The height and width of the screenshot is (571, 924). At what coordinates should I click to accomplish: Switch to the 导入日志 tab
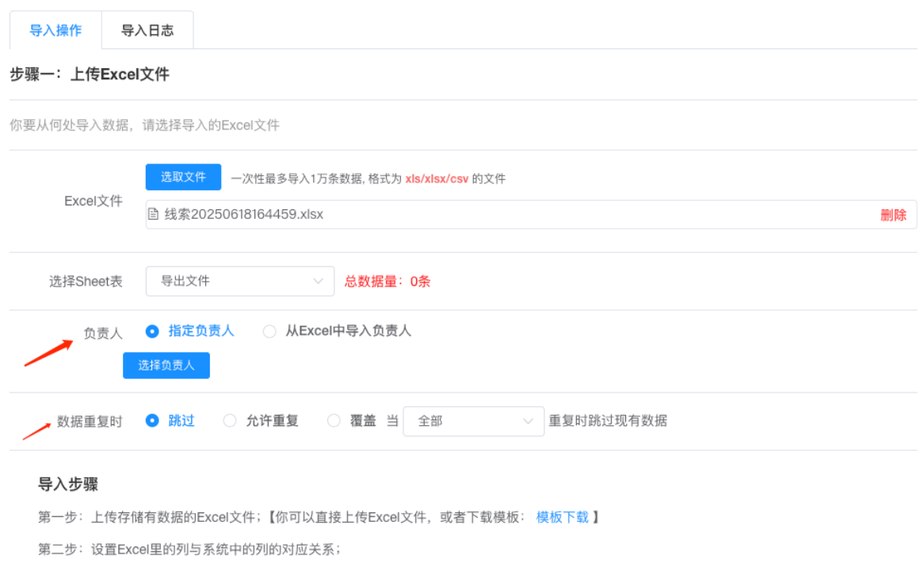coord(147,31)
